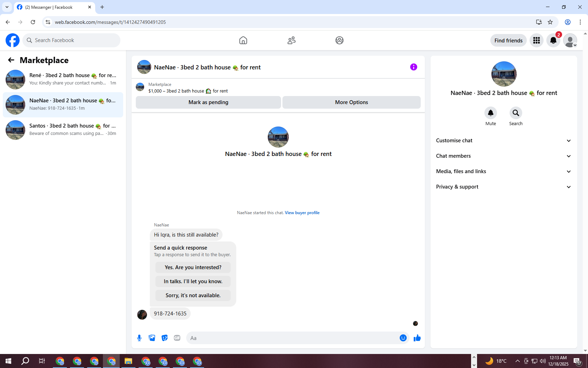Click the install app icon in address bar
The width and height of the screenshot is (588, 368).
click(x=539, y=22)
